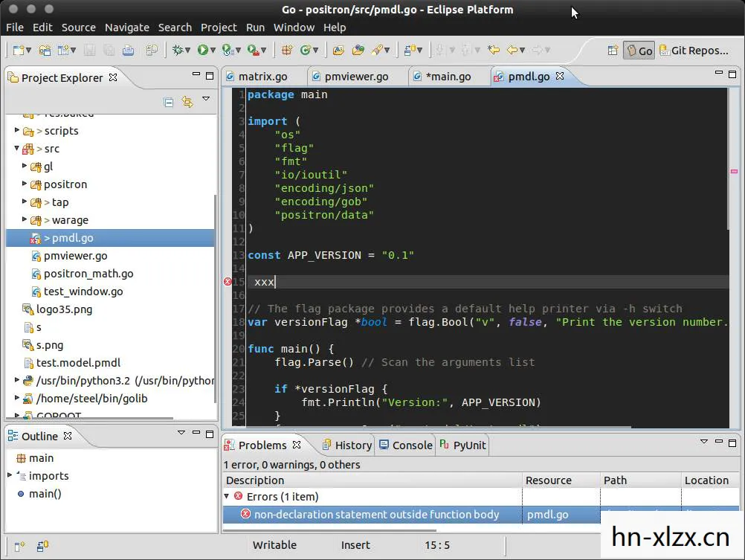Click the editor vertical scrollbar
745x560 pixels.
(x=727, y=159)
